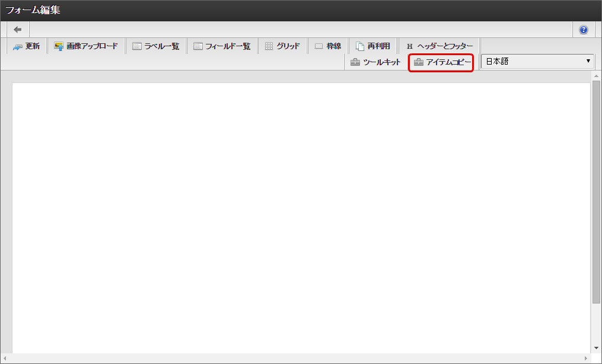
Task: Open the ラベル一覧 label list
Action: (x=156, y=46)
